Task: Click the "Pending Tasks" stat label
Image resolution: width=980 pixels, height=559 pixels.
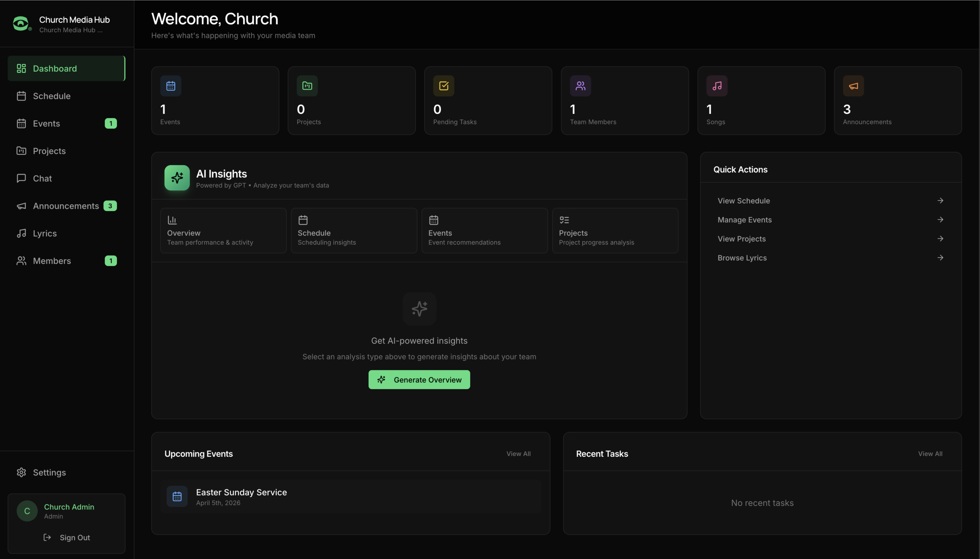Action: (455, 122)
